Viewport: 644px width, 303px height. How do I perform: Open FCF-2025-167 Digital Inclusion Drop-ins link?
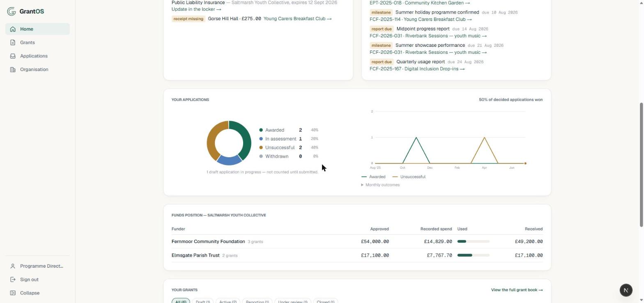(x=417, y=69)
